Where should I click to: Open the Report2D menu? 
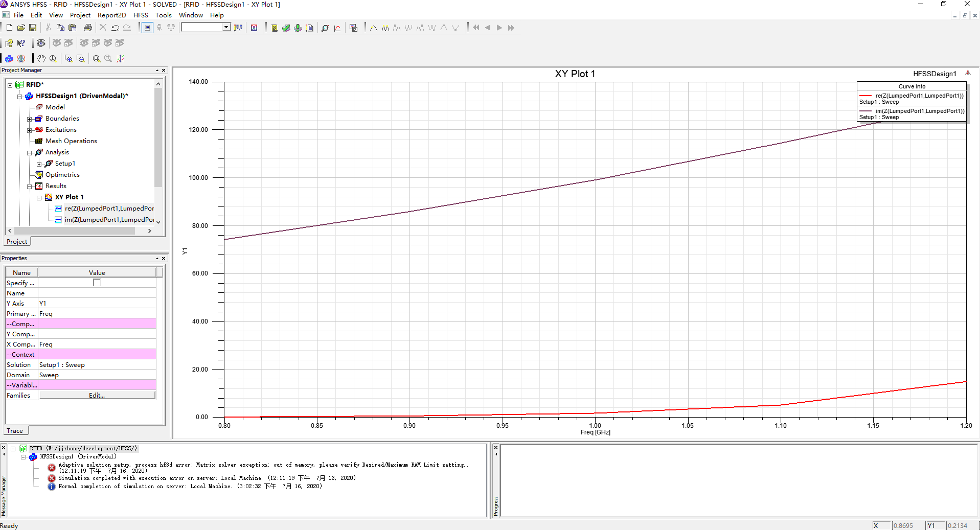(x=112, y=15)
